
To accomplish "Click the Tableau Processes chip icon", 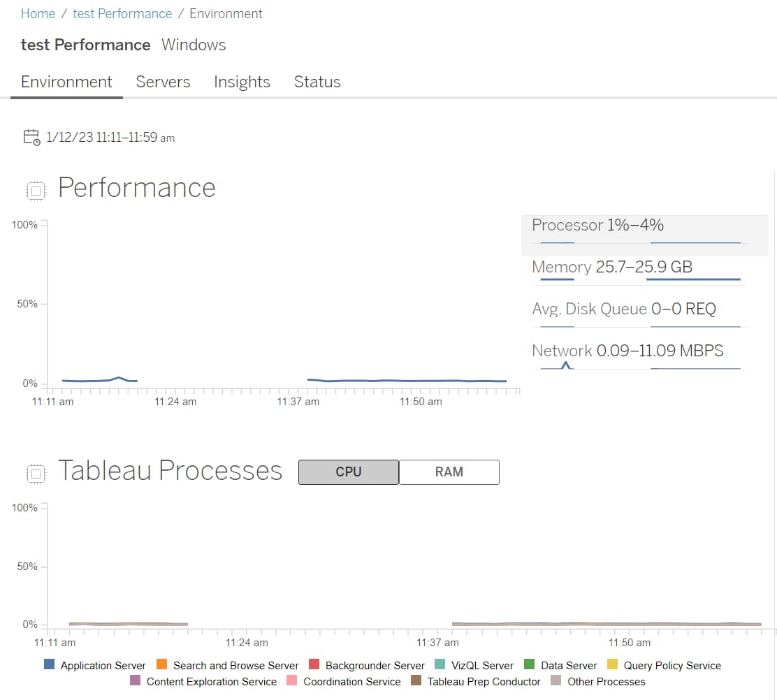I will click(36, 474).
